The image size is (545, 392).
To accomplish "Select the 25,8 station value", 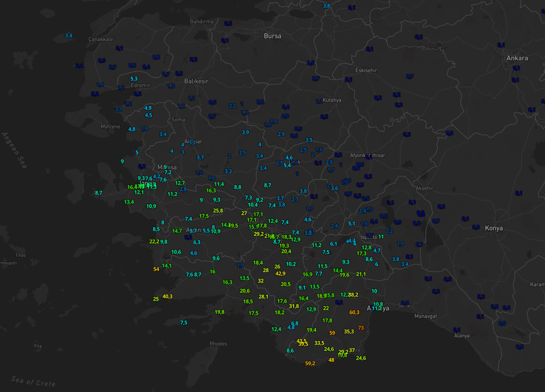I will (218, 211).
